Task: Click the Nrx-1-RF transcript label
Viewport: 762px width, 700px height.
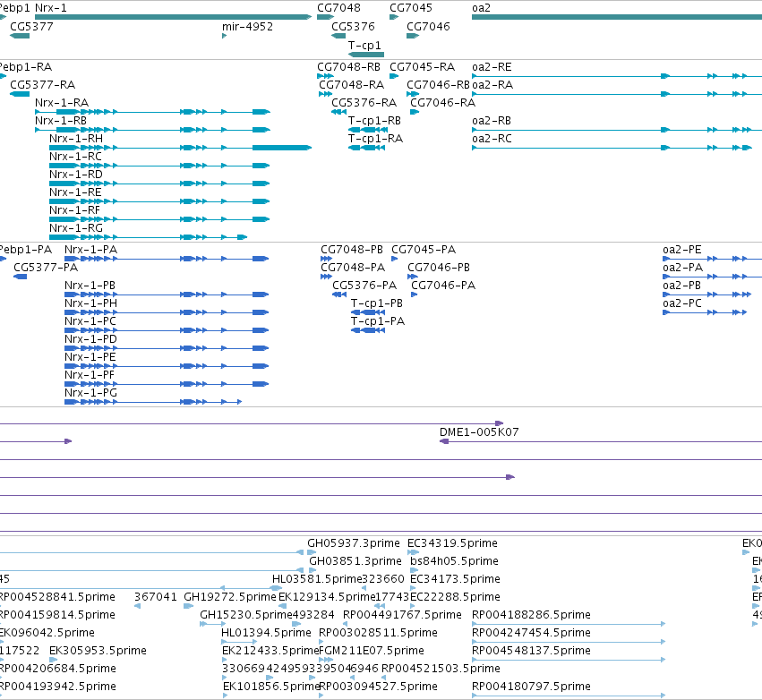Action: pos(74,210)
